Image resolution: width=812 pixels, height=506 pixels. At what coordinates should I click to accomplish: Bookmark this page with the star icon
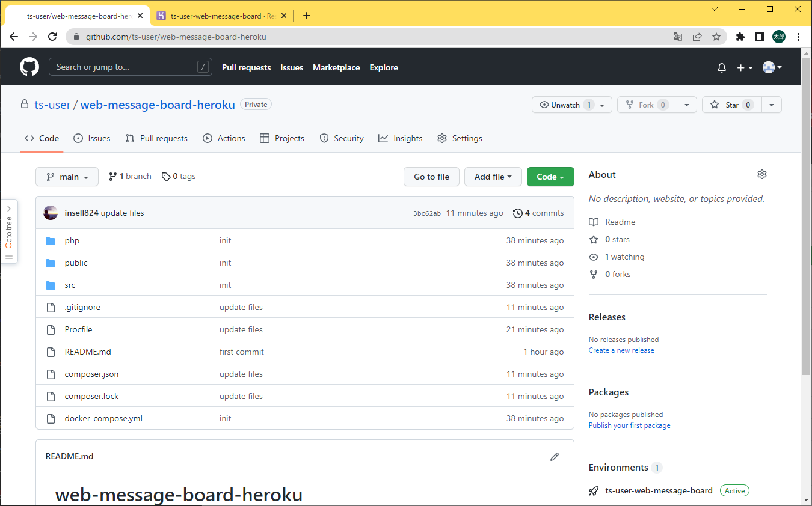coord(716,37)
